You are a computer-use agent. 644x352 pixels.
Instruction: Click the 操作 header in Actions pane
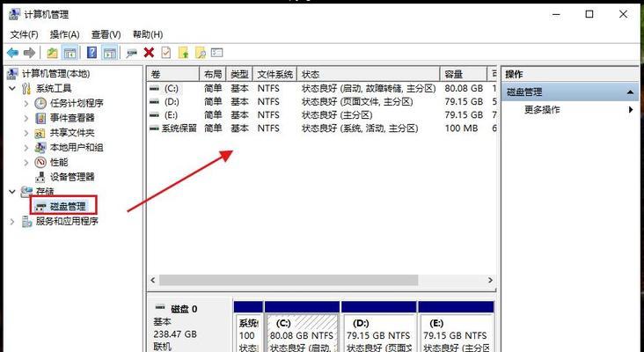click(514, 74)
